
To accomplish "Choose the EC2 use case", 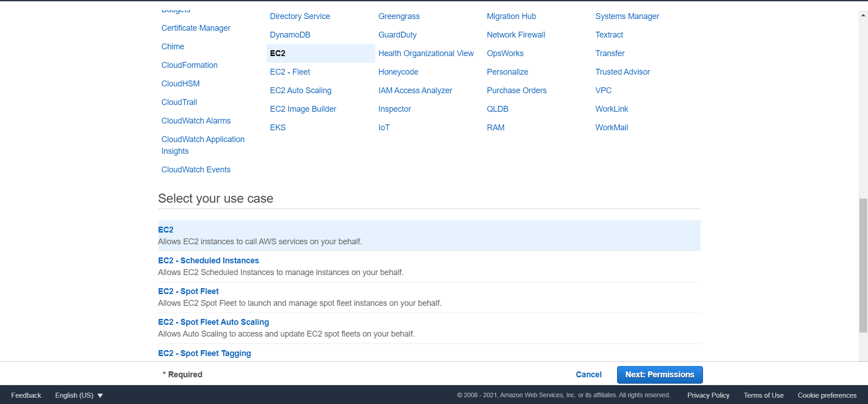I will click(429, 236).
